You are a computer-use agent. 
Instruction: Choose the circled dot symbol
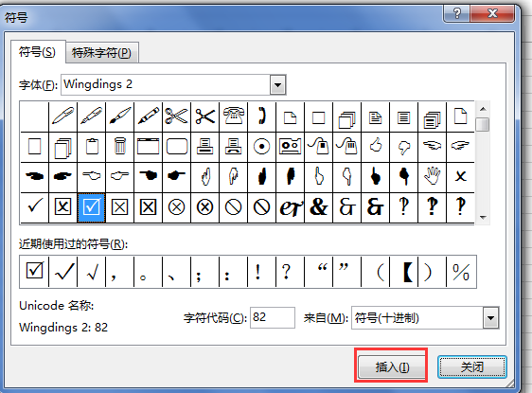tap(262, 146)
